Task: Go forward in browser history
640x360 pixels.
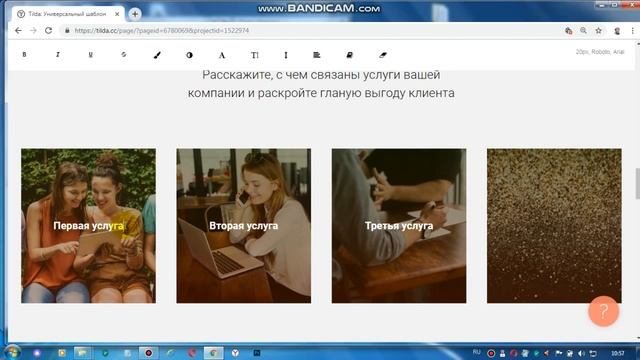Action: 33,31
